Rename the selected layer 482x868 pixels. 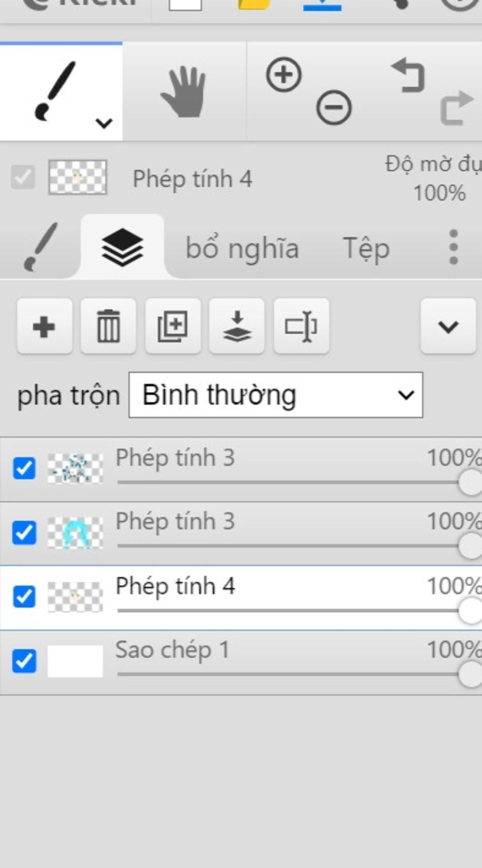(x=301, y=326)
